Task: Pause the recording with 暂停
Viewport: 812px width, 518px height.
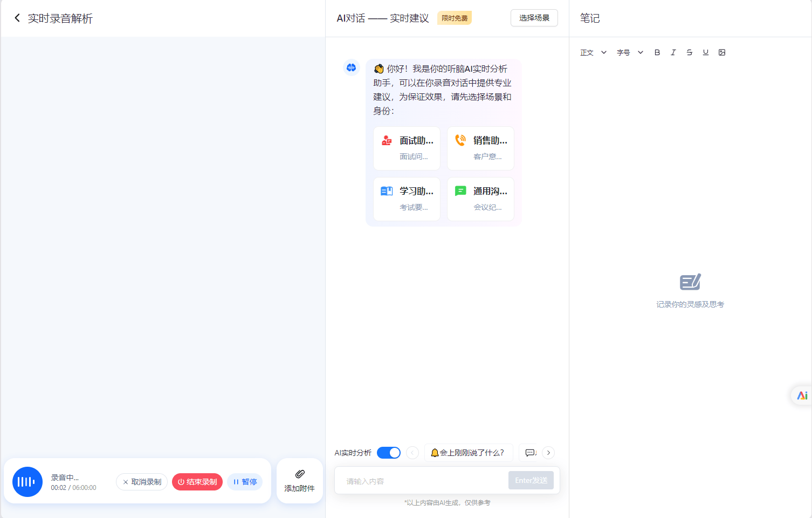Action: click(245, 482)
